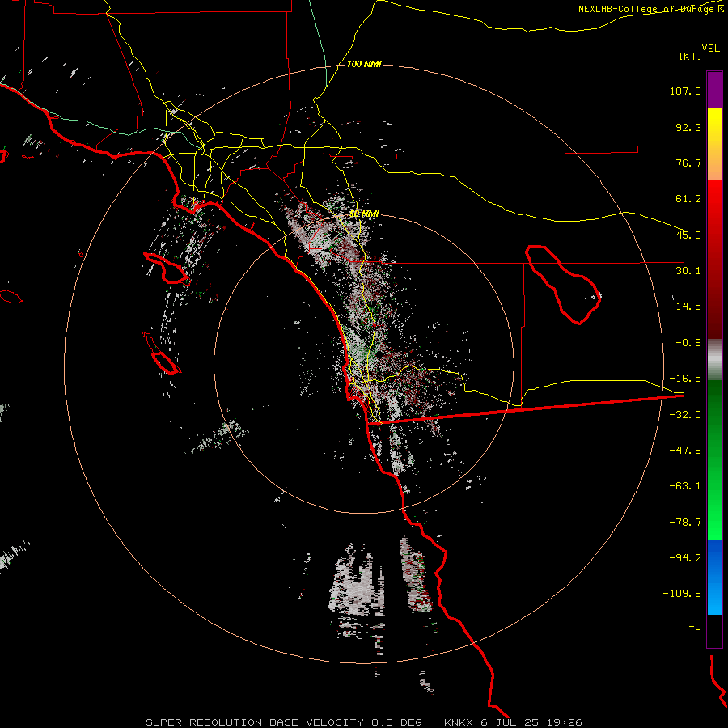Screen dimensions: 728x728
Task: Pick the purple segment of the color bar
Action: coord(714,90)
